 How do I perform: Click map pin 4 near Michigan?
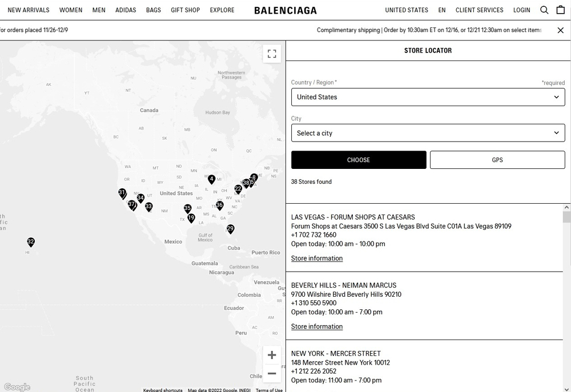(x=211, y=179)
